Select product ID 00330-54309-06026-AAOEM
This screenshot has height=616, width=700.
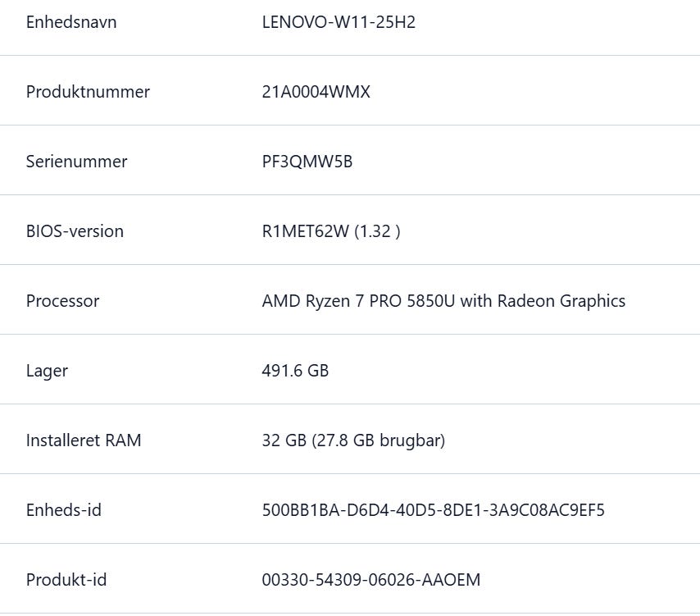click(x=371, y=579)
